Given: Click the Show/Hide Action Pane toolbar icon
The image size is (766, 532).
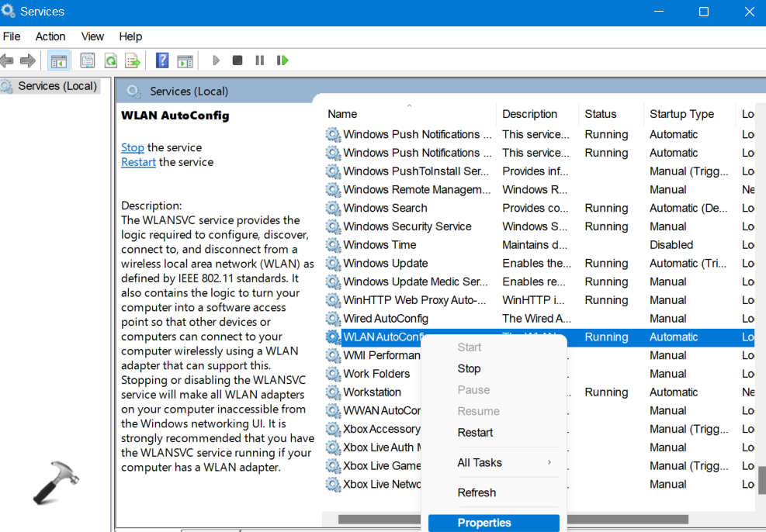Looking at the screenshot, I should [x=185, y=60].
